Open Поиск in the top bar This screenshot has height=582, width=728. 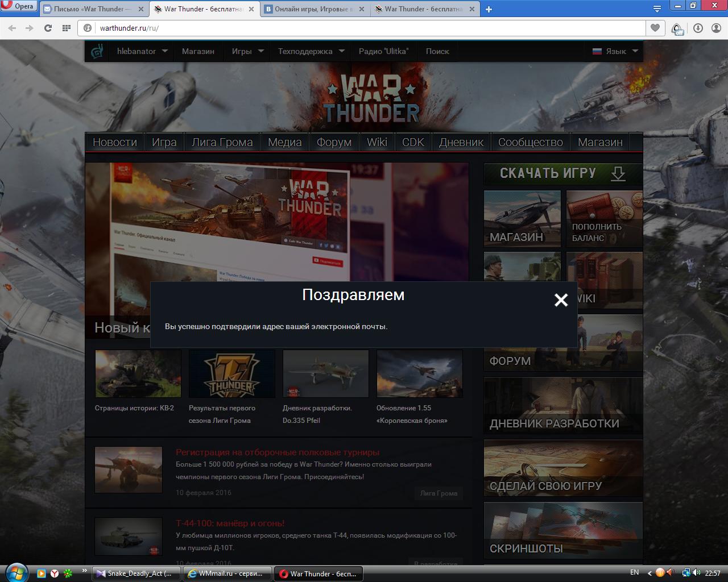[x=437, y=51]
